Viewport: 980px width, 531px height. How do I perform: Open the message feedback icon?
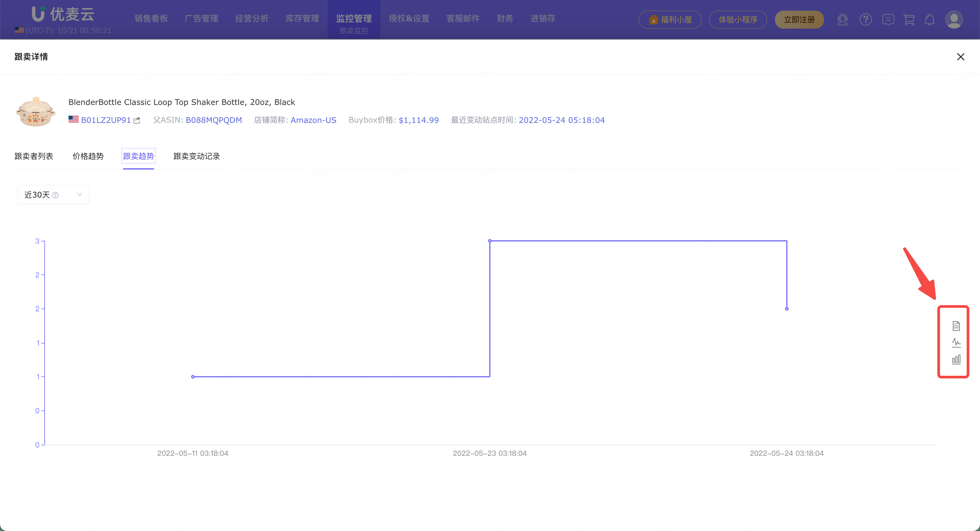point(888,19)
